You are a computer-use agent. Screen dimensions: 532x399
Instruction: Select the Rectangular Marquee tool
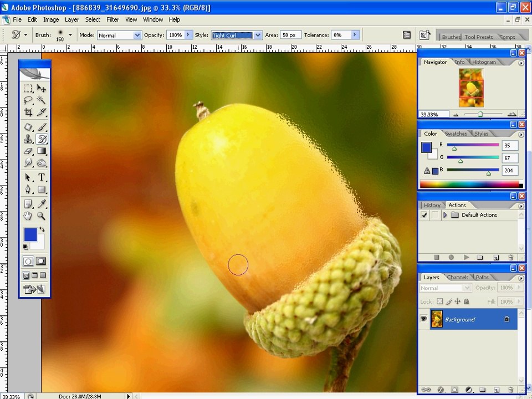point(28,89)
